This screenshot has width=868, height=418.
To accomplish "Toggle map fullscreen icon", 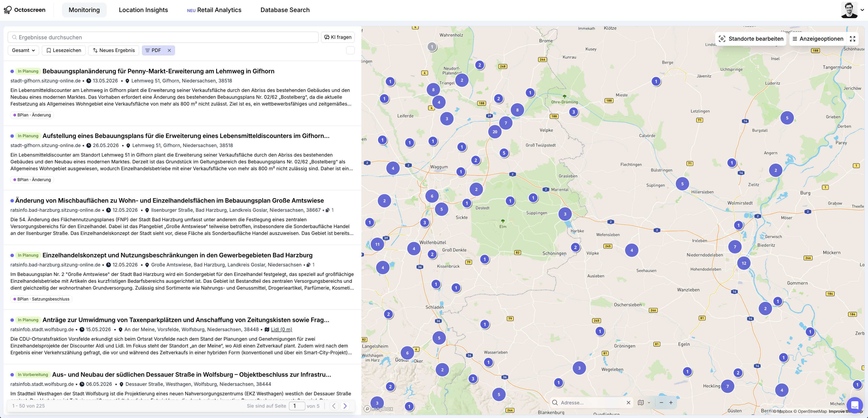I will (x=853, y=39).
